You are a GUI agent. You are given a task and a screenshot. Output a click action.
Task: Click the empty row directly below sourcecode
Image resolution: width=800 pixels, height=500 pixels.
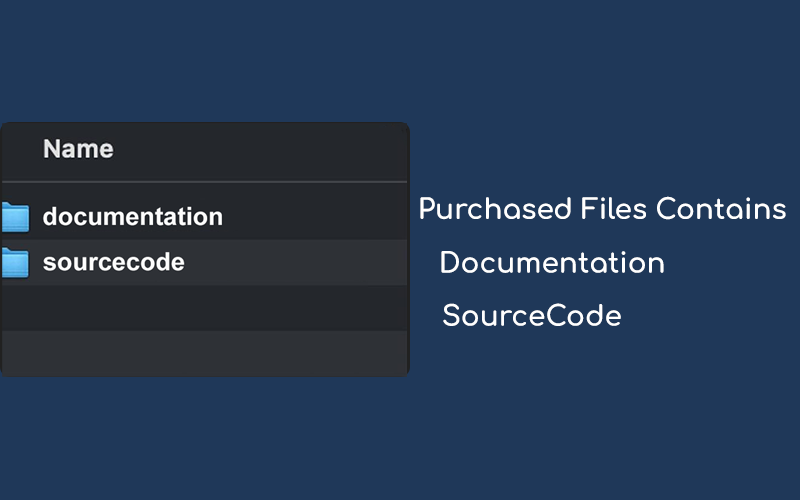[200, 308]
